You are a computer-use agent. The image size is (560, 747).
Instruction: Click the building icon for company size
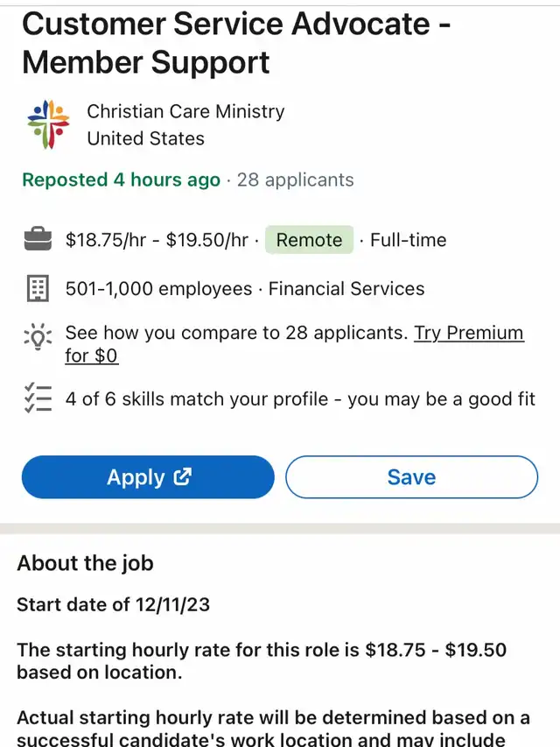[x=38, y=289]
